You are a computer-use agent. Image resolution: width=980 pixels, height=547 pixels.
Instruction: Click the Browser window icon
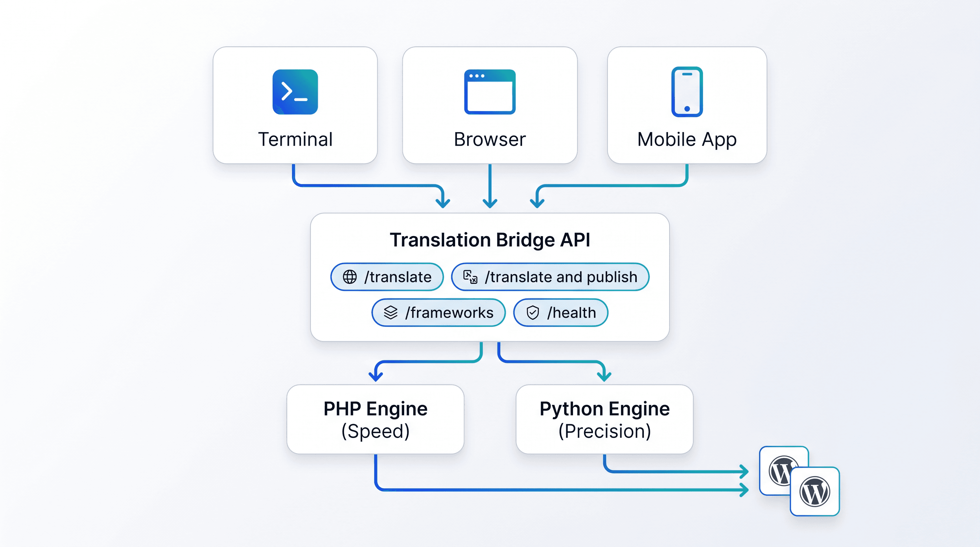(490, 92)
